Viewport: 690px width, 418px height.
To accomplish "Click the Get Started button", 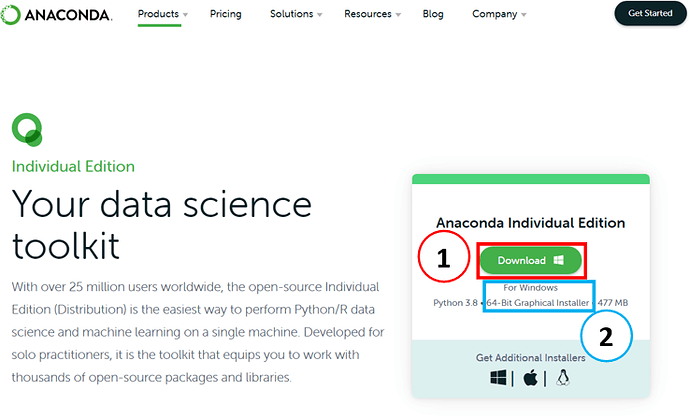I will pyautogui.click(x=650, y=13).
